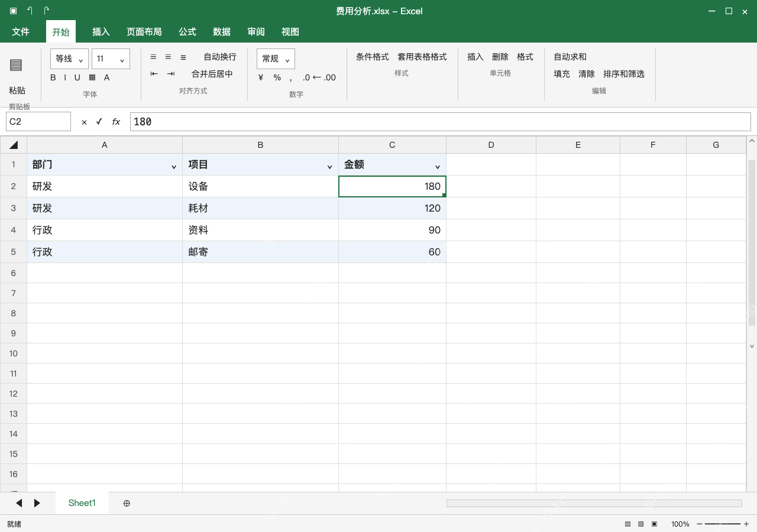Click the formula bar showing 180
This screenshot has width=757, height=532.
440,122
